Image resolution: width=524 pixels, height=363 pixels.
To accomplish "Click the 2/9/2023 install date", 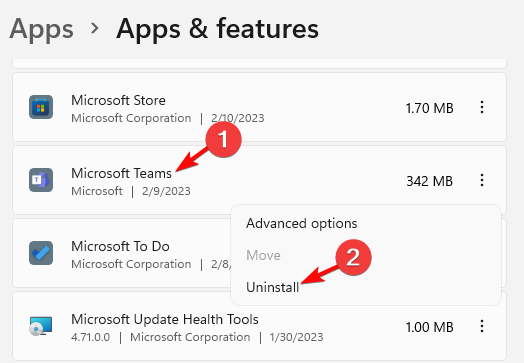I will [166, 191].
